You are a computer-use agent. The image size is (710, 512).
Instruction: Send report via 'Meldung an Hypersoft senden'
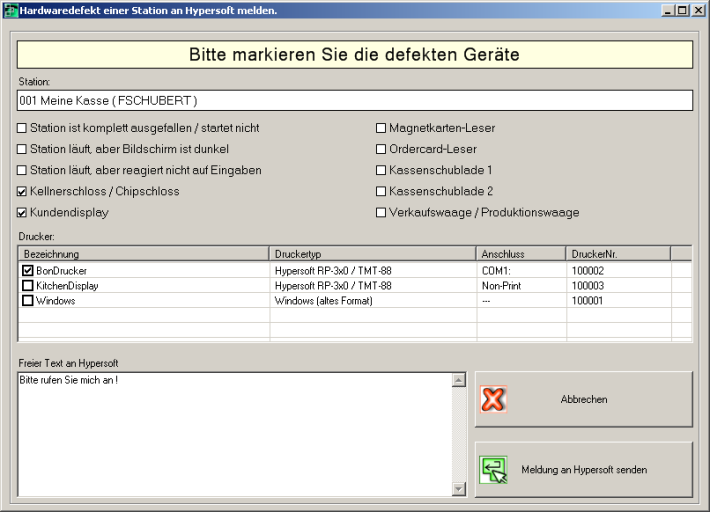click(583, 470)
